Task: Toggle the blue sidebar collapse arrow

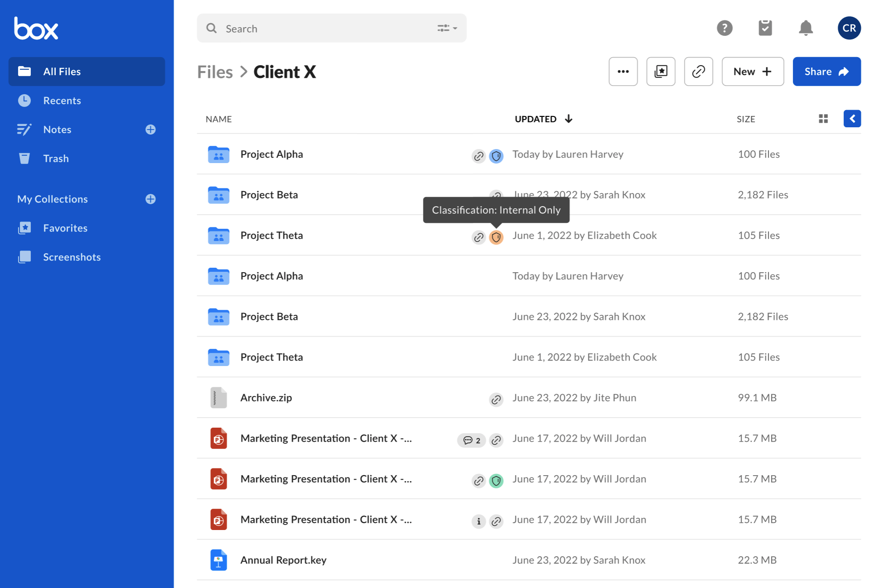Action: (852, 119)
